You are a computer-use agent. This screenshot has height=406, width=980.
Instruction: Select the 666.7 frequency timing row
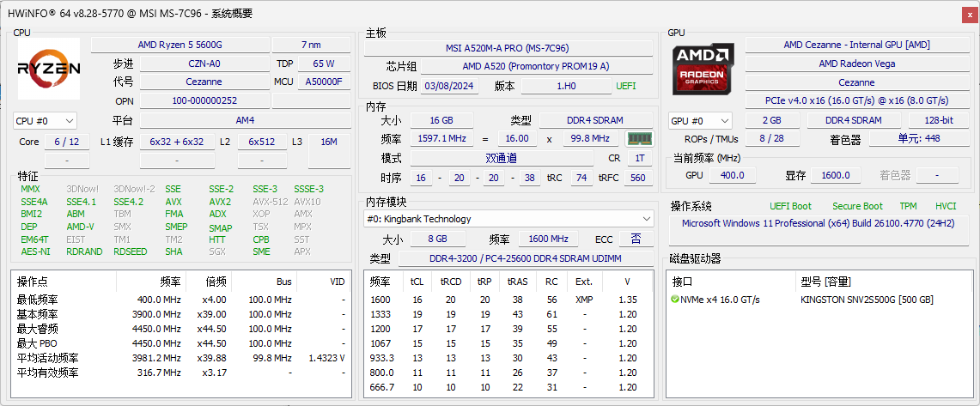coord(508,387)
